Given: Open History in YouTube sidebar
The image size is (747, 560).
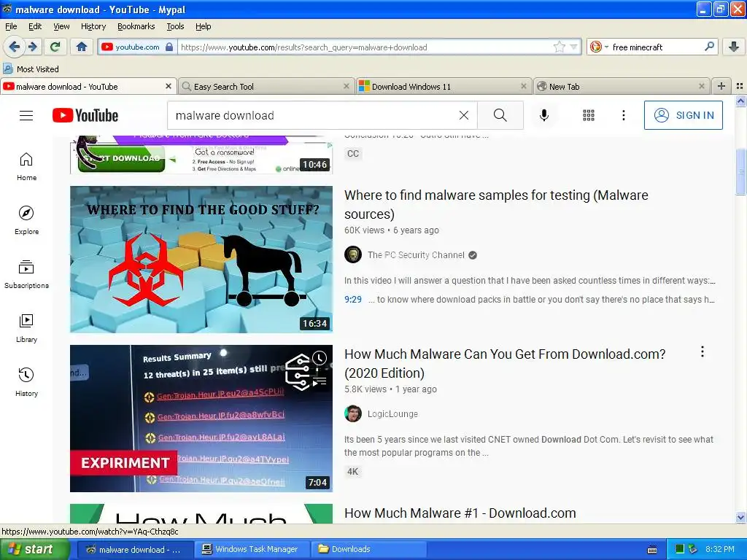Looking at the screenshot, I should [26, 382].
